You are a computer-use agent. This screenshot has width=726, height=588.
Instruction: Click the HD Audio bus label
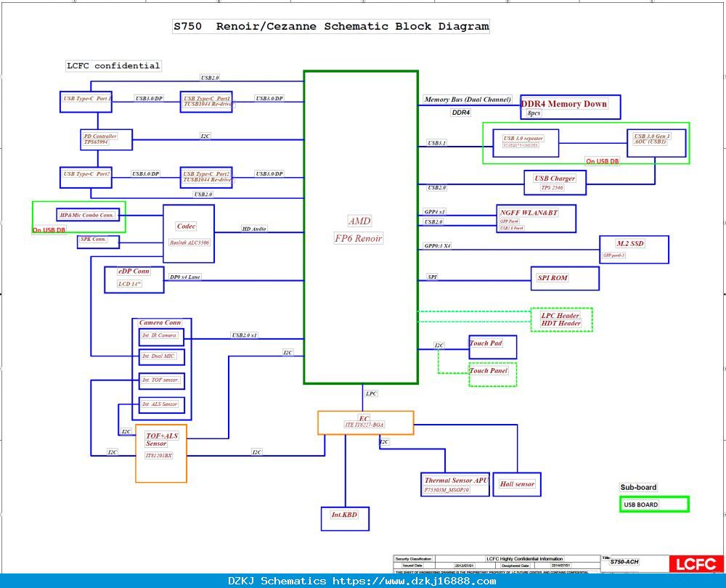click(254, 229)
